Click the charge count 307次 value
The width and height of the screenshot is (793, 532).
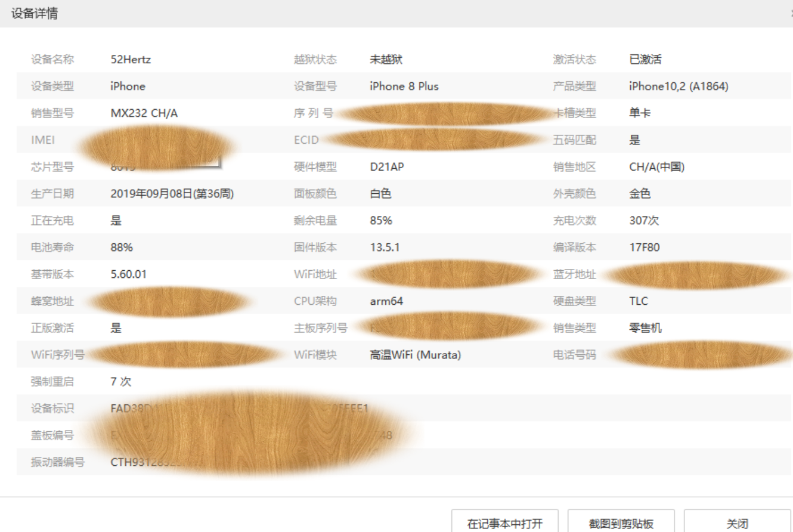(x=644, y=221)
